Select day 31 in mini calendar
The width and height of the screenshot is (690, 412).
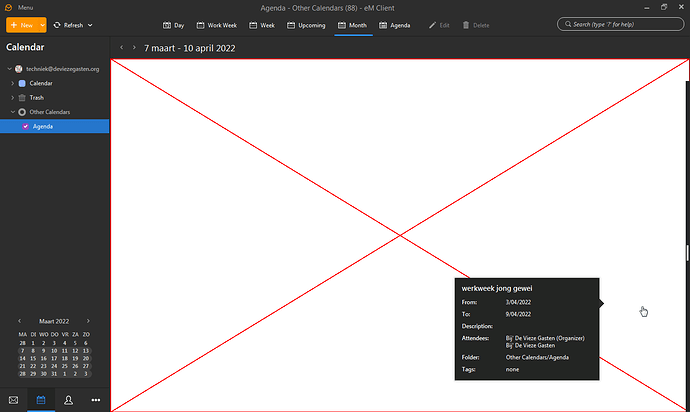54,374
